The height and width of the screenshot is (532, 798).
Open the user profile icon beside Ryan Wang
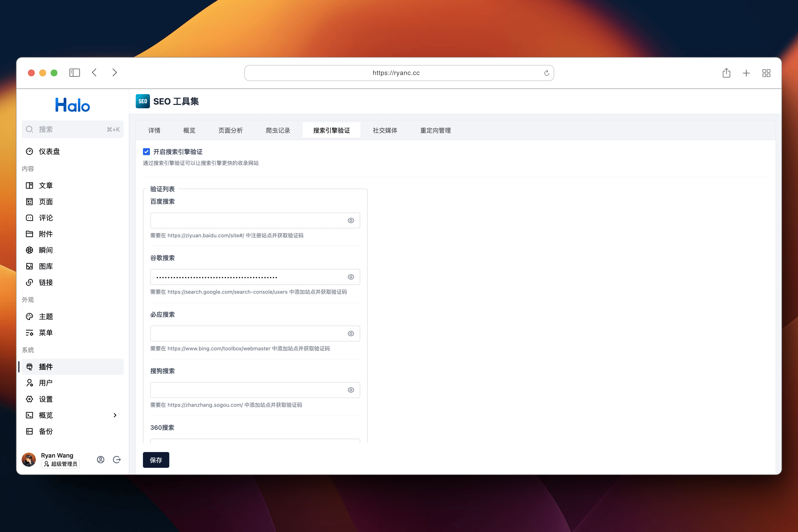point(100,460)
